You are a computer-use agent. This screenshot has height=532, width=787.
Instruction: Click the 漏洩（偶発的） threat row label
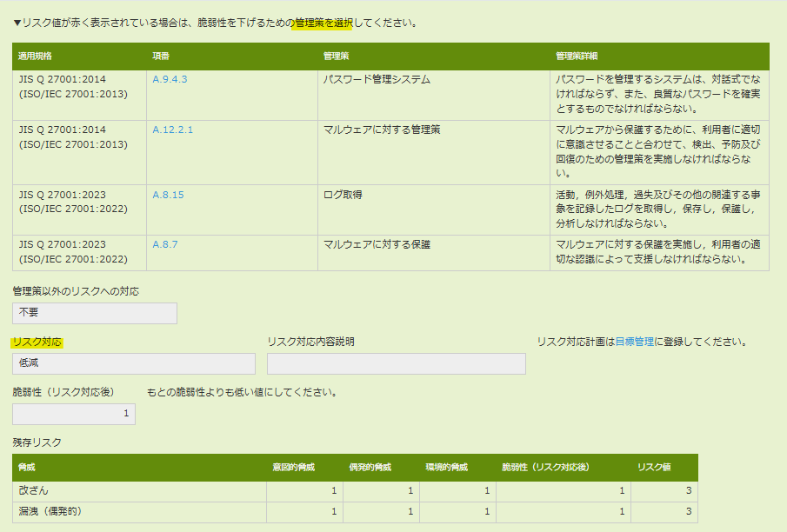(x=50, y=511)
